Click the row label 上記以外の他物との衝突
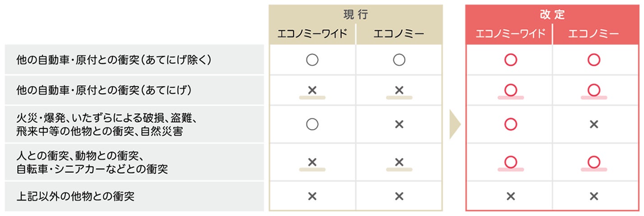Screen dimensions: 644x216 click(x=75, y=196)
